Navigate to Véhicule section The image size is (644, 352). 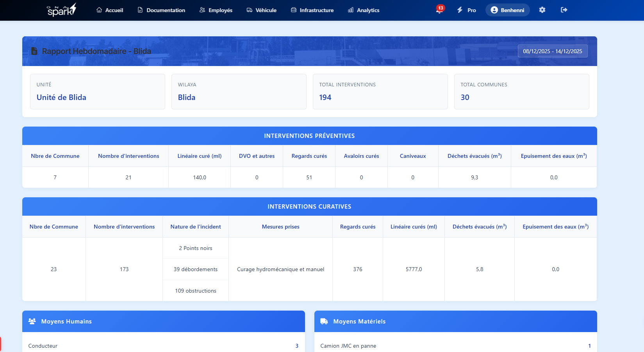pos(261,10)
